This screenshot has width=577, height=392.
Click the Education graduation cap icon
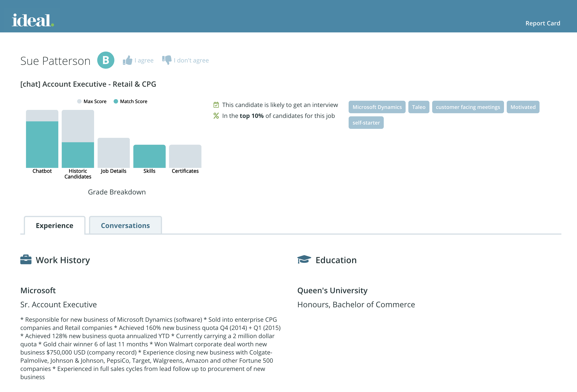click(x=304, y=259)
